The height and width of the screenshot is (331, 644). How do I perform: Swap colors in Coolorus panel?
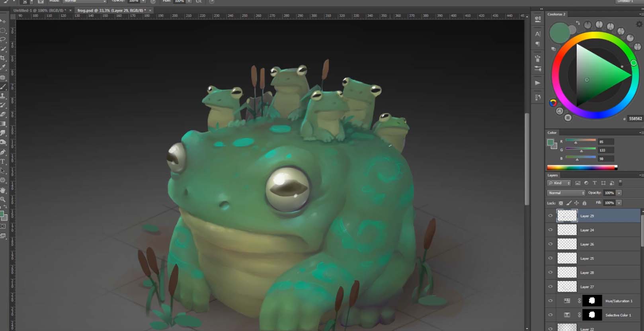click(578, 23)
